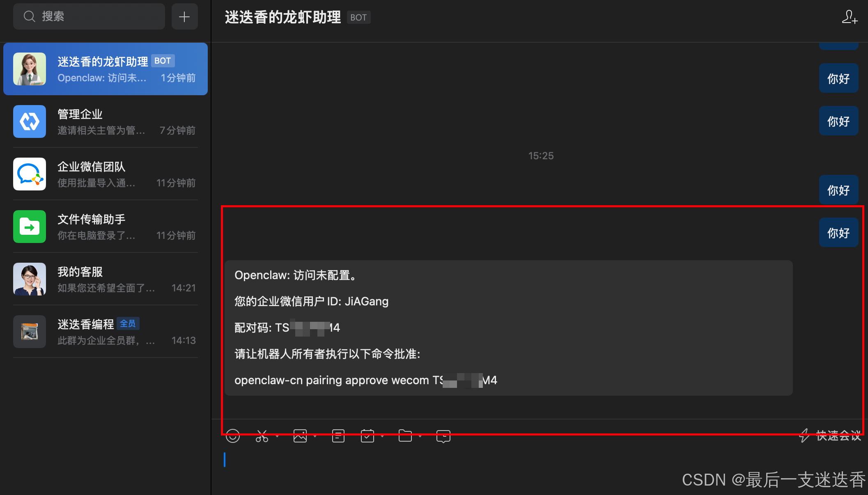868x495 pixels.
Task: Open the 迷迭香的龙虾助理 bot avatar
Action: pyautogui.click(x=30, y=69)
